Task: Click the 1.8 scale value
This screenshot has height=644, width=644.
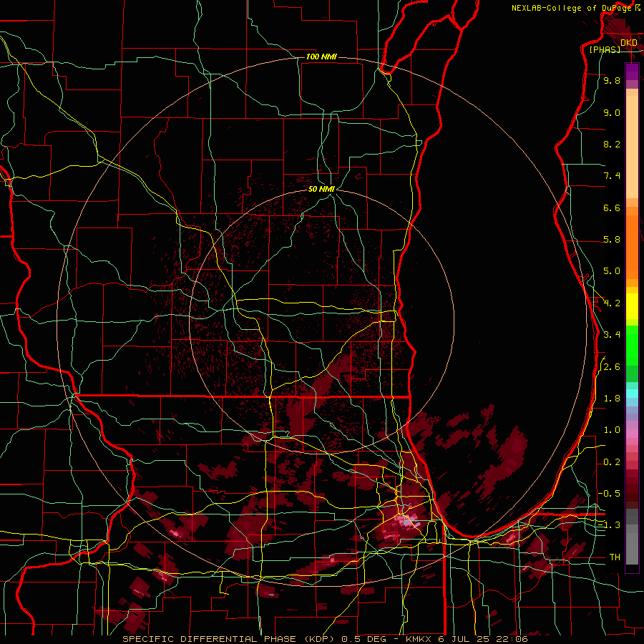Action: [x=612, y=399]
